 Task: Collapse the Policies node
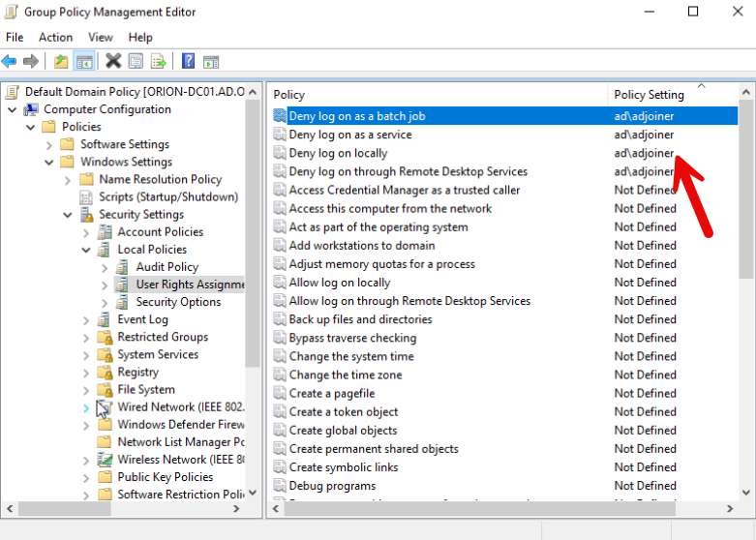coord(30,127)
